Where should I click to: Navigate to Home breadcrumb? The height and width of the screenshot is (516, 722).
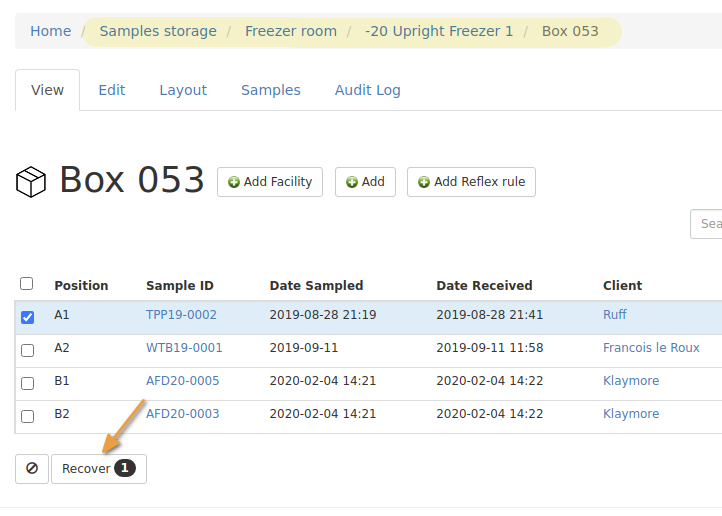click(50, 31)
